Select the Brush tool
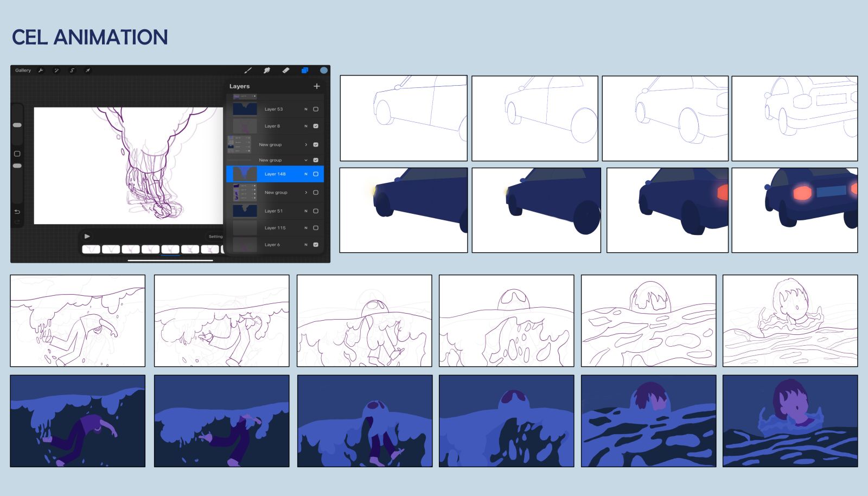The width and height of the screenshot is (868, 496). (x=248, y=71)
